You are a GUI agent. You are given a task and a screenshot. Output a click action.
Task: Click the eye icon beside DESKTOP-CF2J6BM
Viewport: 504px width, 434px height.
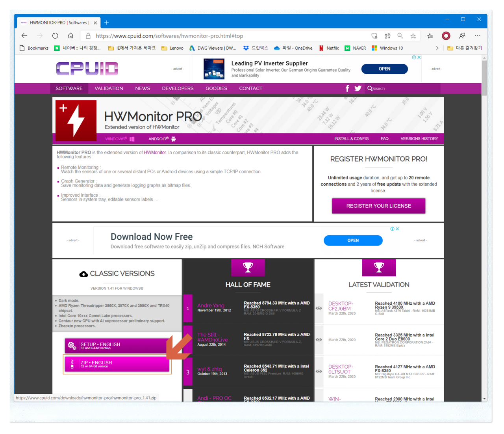tap(319, 308)
